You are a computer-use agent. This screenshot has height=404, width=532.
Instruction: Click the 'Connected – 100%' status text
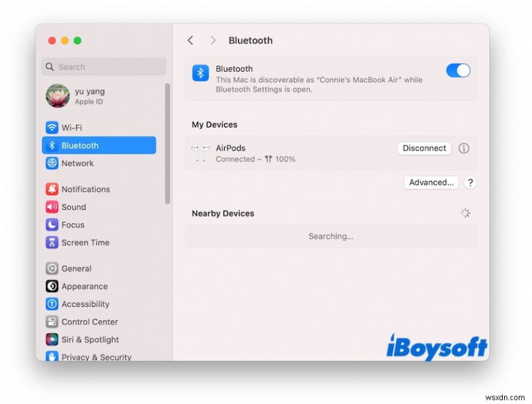pos(255,159)
